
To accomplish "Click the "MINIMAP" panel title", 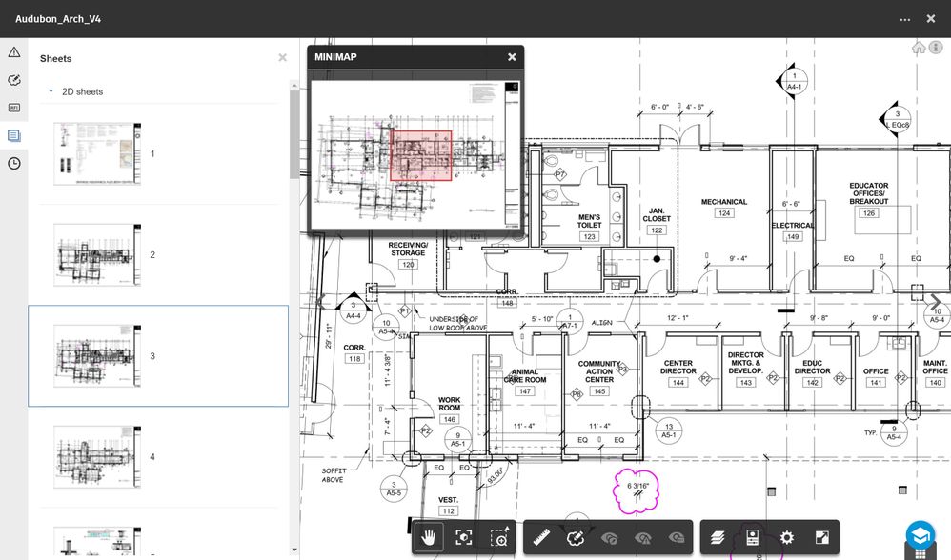I will click(335, 57).
